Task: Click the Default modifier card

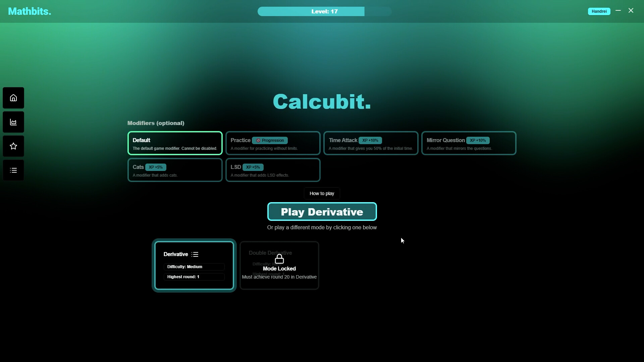Action: 174,143
